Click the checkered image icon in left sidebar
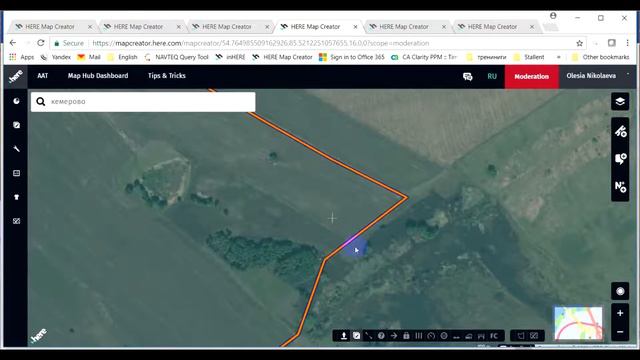The image size is (640, 360). pos(16,221)
